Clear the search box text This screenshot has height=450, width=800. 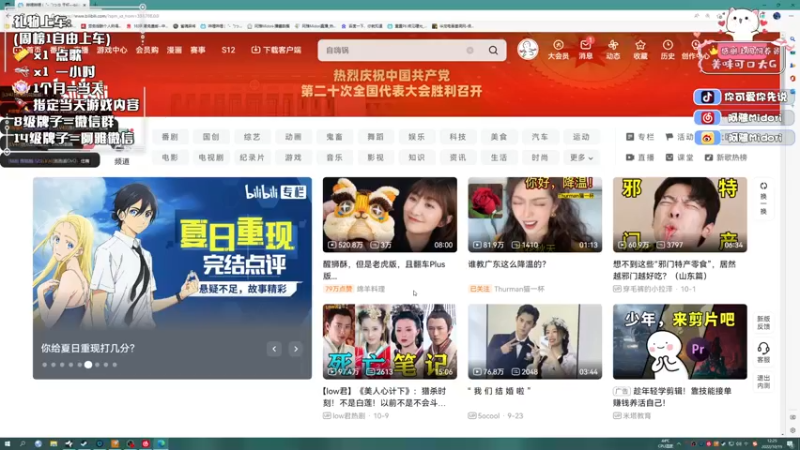coord(470,50)
